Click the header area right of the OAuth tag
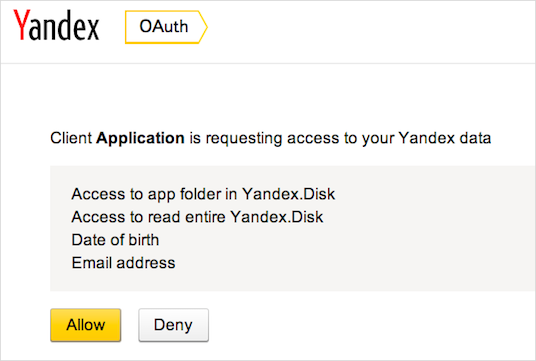 pos(369,31)
